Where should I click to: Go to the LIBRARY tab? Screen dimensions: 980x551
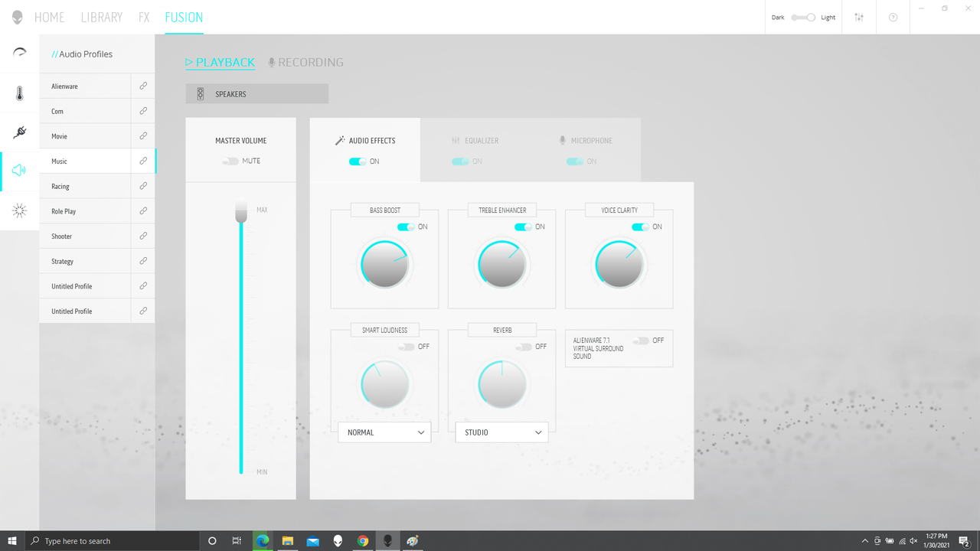click(x=102, y=17)
